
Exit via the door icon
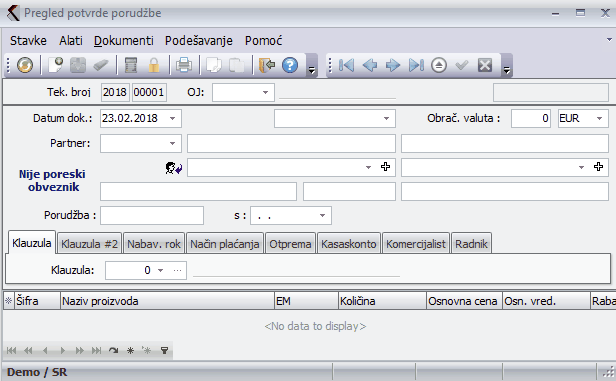pos(267,65)
